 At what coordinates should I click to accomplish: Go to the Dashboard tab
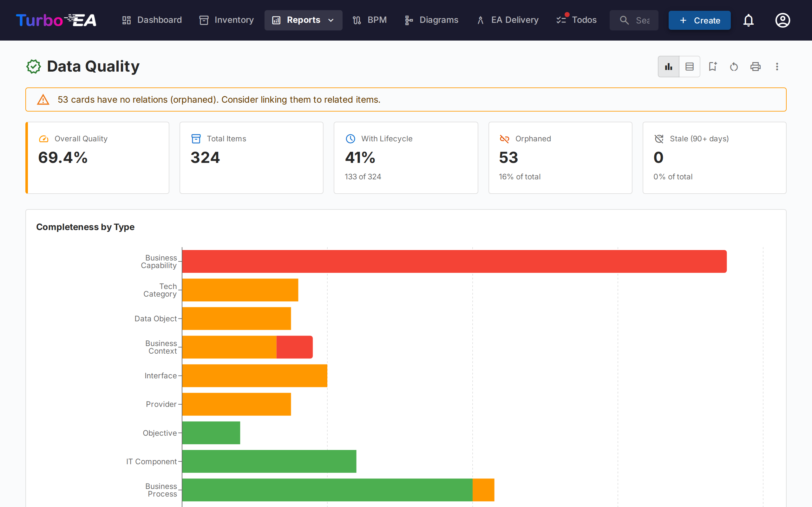[x=152, y=20]
